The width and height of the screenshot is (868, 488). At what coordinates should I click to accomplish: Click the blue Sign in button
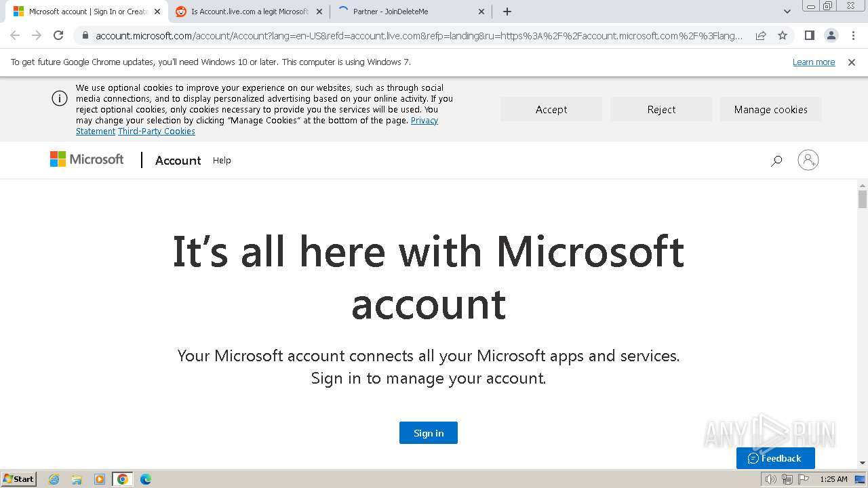(x=429, y=433)
